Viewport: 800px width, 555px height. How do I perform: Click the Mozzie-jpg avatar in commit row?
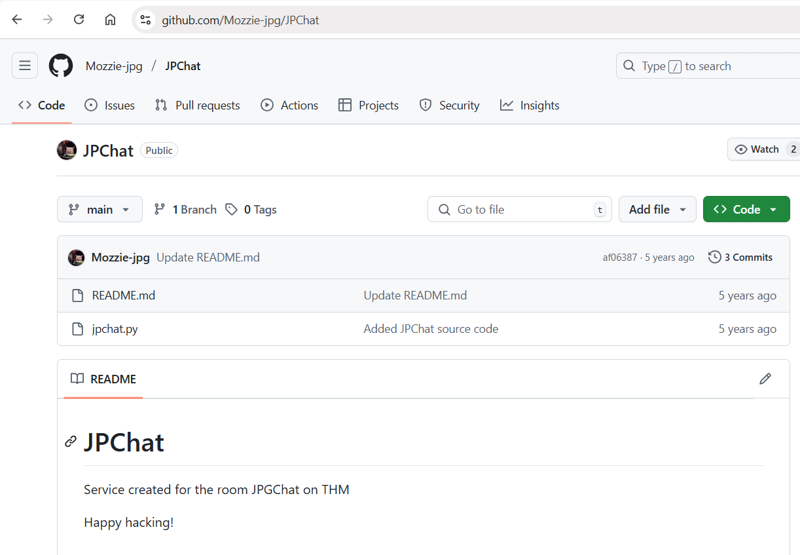click(77, 258)
